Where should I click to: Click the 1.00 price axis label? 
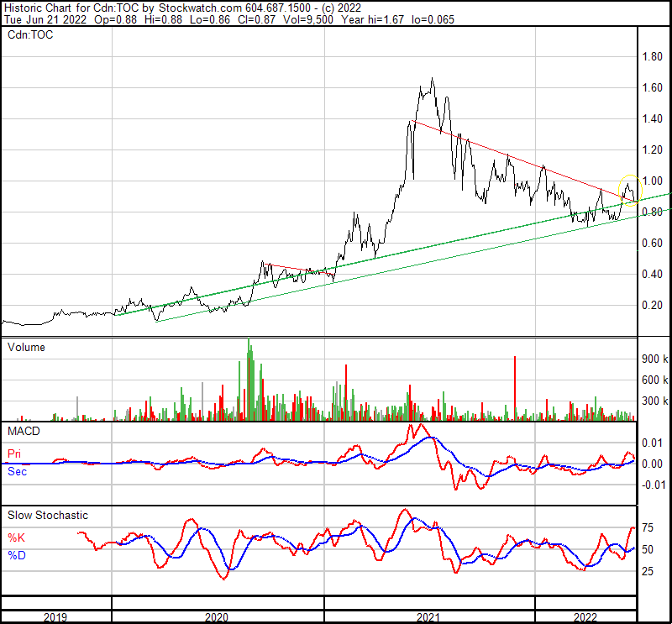tap(652, 181)
